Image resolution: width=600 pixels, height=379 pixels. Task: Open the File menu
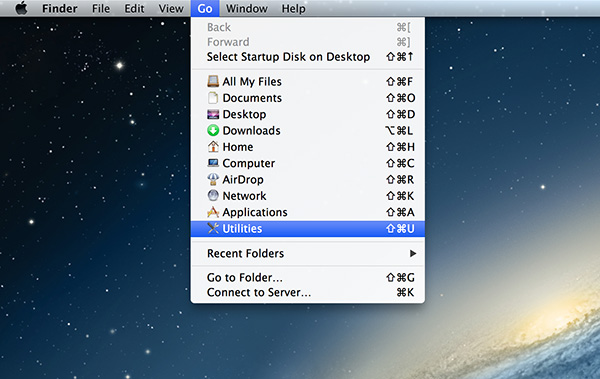point(101,8)
